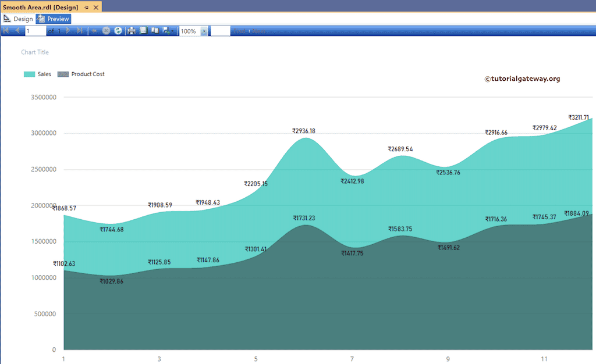Viewport: 596px width, 364px height.
Task: Click the ₹3211.71 data label
Action: [x=579, y=117]
